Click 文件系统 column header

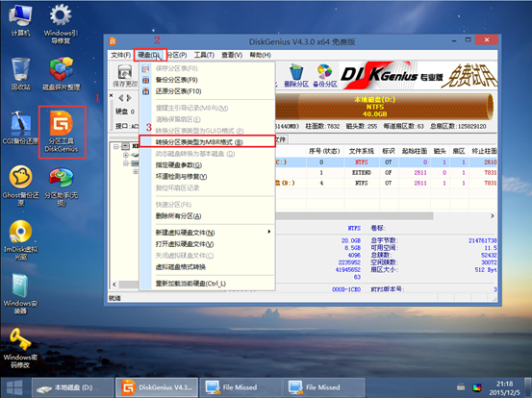(362, 151)
